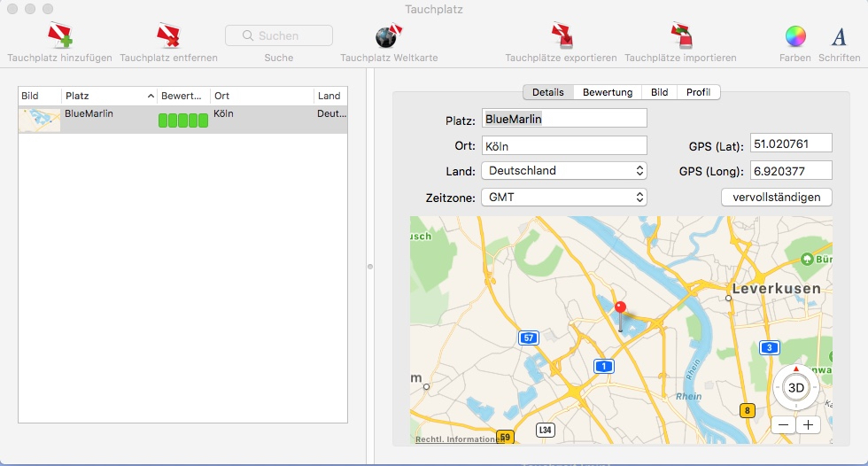Select the Bild tab

click(x=659, y=92)
